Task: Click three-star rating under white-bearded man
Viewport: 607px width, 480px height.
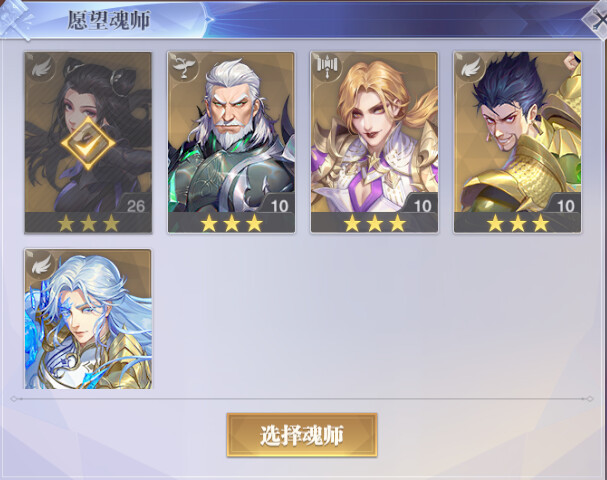Action: coord(231,224)
